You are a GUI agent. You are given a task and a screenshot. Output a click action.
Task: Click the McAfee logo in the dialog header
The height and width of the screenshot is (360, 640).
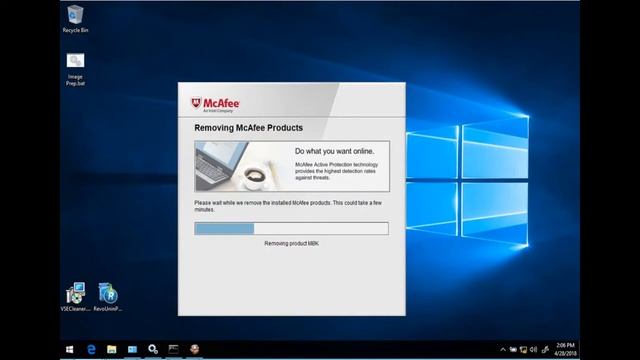pyautogui.click(x=216, y=104)
